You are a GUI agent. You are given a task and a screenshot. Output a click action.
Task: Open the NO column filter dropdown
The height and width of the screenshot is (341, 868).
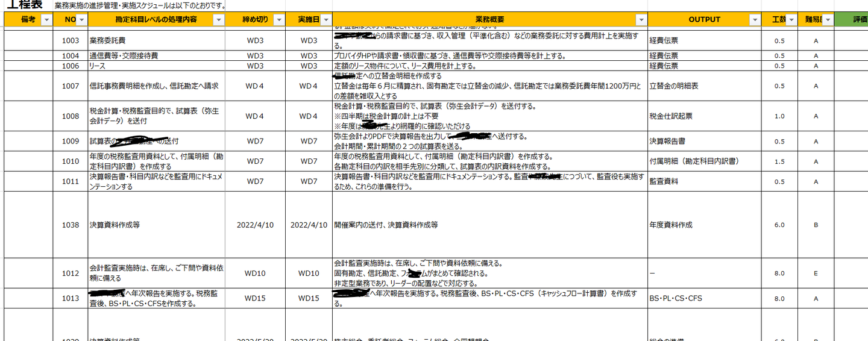(81, 20)
